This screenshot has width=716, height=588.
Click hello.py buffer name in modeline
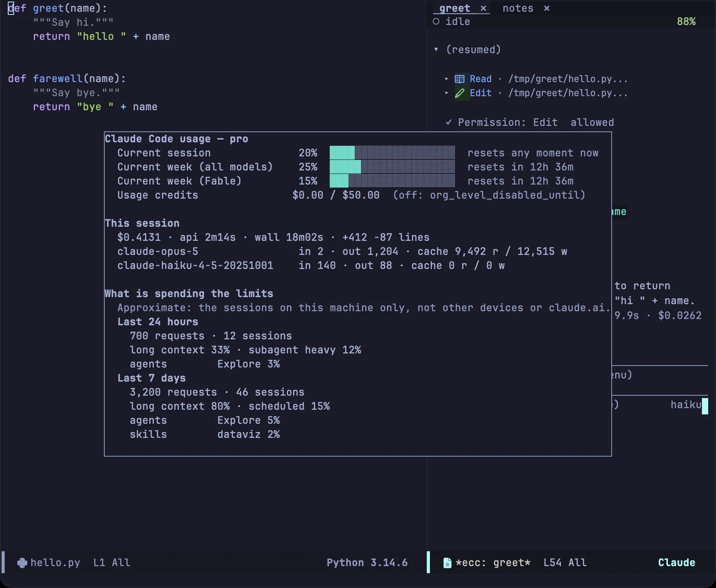[x=55, y=563]
